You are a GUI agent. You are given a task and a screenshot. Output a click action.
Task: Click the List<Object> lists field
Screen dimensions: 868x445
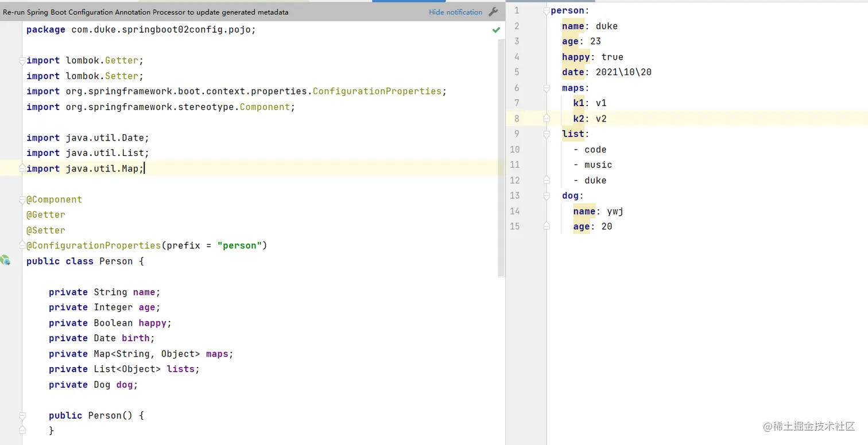pyautogui.click(x=124, y=369)
